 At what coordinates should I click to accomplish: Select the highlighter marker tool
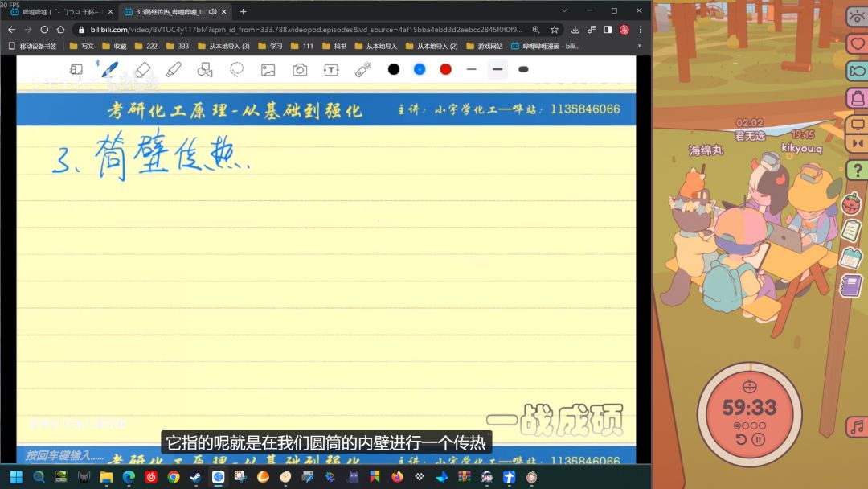click(174, 70)
